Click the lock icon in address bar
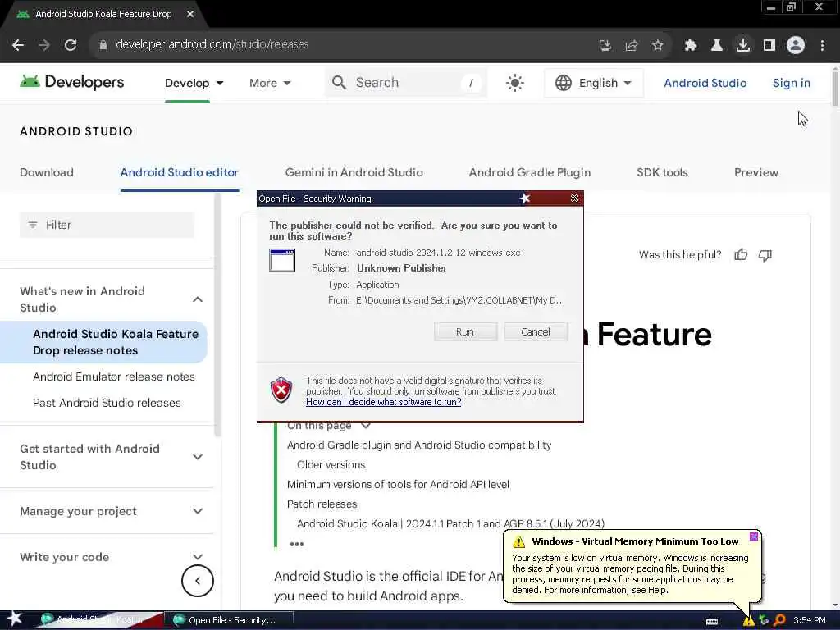The height and width of the screenshot is (630, 840). point(103,45)
